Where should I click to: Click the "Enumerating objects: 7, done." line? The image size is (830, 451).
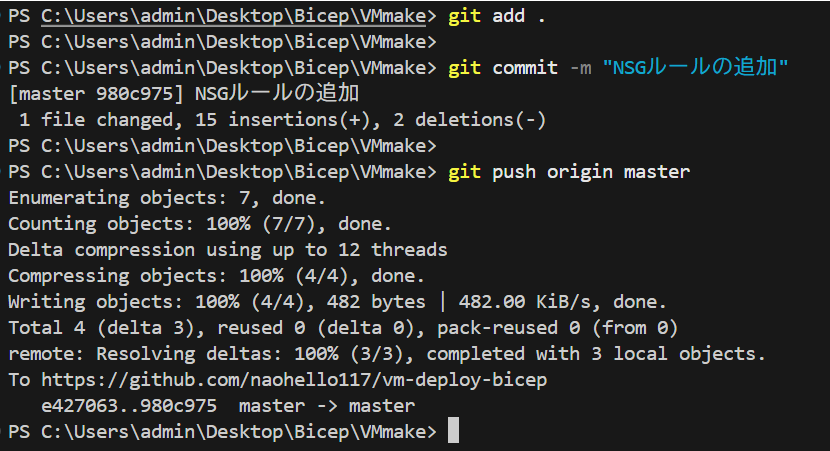(x=166, y=198)
